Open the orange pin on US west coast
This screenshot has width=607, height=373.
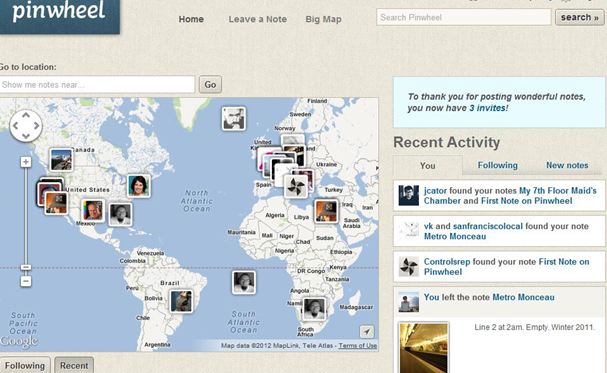[x=56, y=203]
